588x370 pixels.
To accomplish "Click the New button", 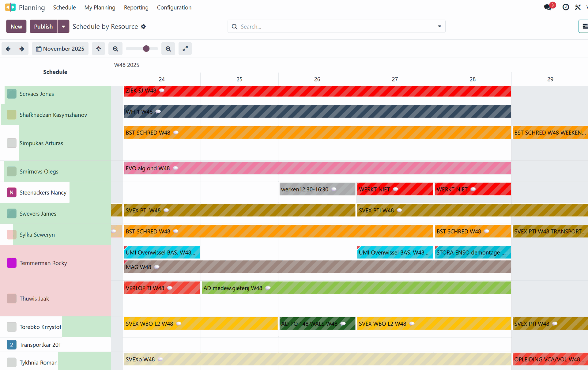I will coord(16,26).
